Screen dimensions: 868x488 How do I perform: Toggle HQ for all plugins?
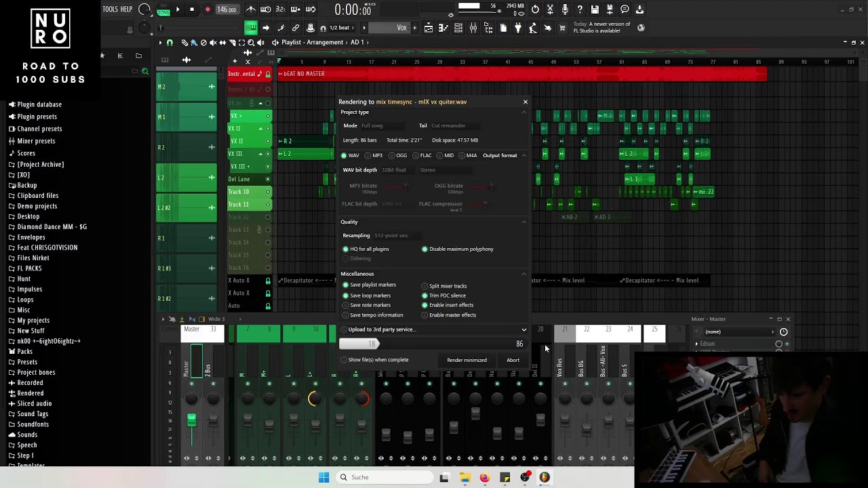point(366,249)
